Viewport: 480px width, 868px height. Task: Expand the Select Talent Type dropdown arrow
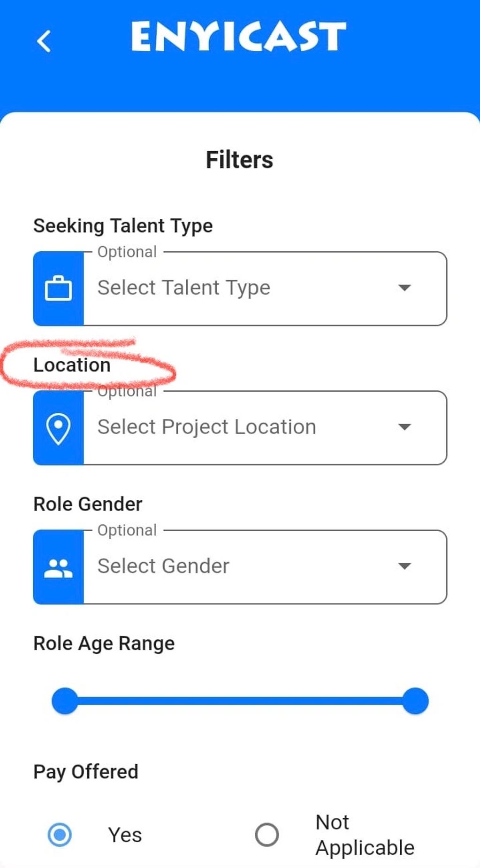coord(404,287)
